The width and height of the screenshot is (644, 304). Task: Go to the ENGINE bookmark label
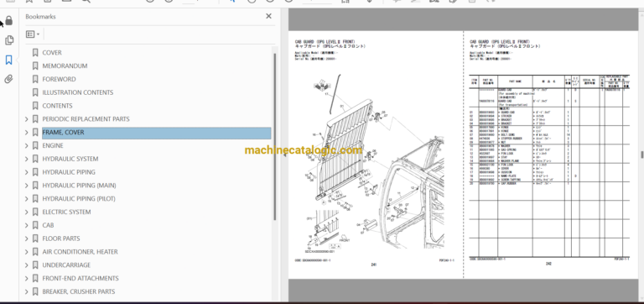coord(53,145)
